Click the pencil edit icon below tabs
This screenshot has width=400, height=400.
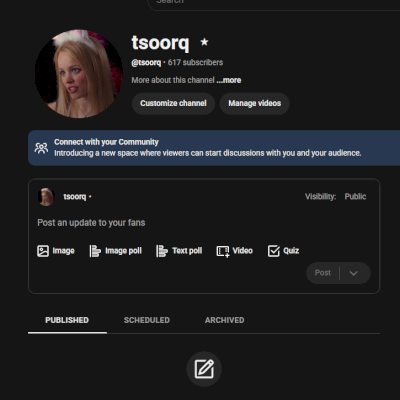coord(204,369)
